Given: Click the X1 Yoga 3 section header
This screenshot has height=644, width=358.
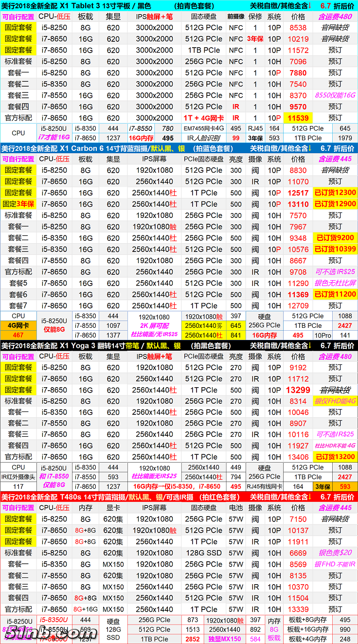Looking at the screenshot, I should (179, 345).
